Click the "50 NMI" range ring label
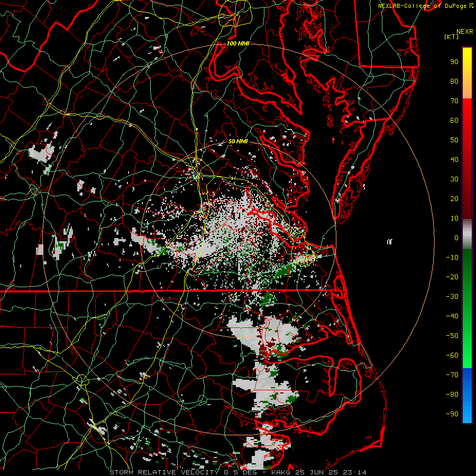This screenshot has width=476, height=476. 238,141
